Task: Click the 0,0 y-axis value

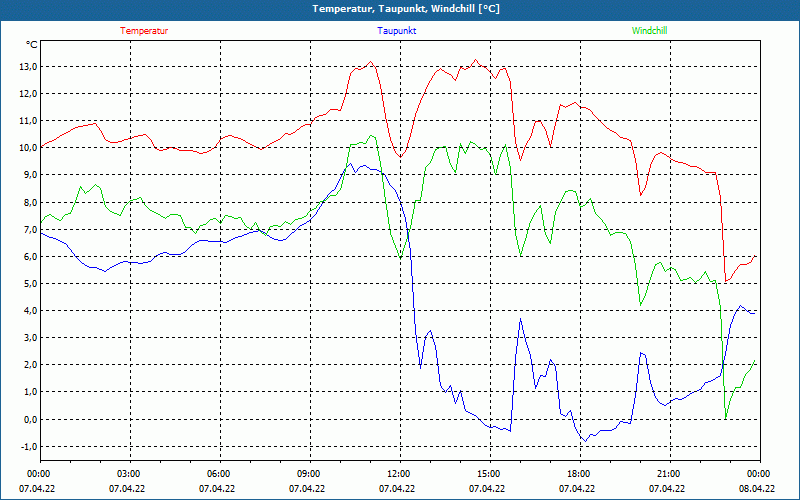Action: [x=30, y=419]
